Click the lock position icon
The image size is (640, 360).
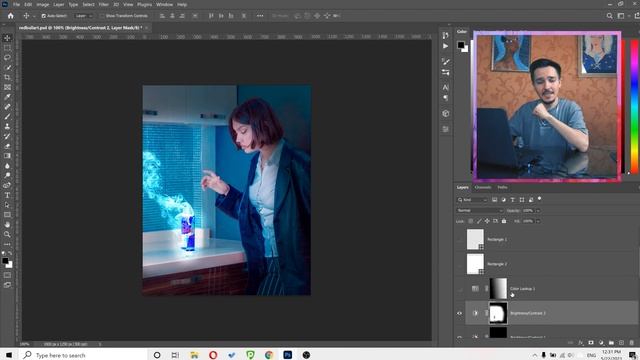(487, 221)
